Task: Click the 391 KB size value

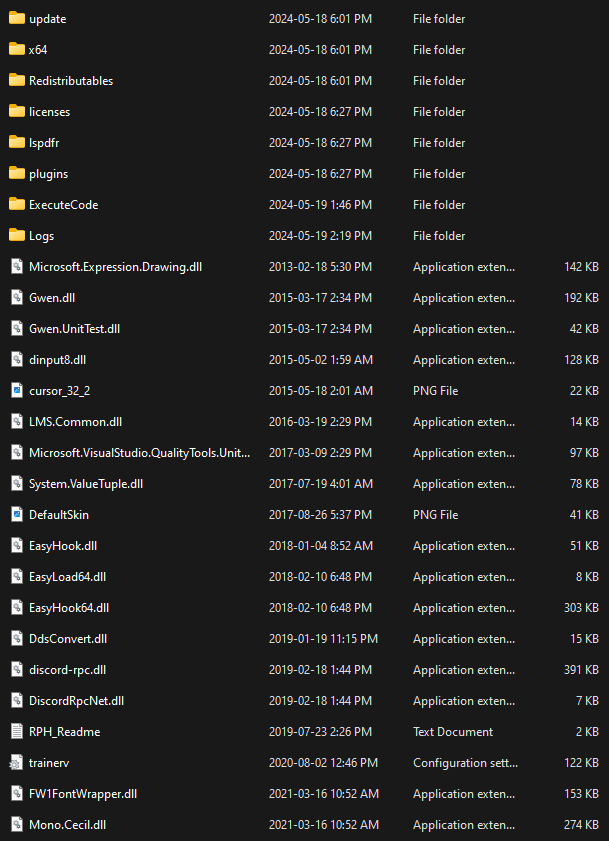Action: click(581, 670)
